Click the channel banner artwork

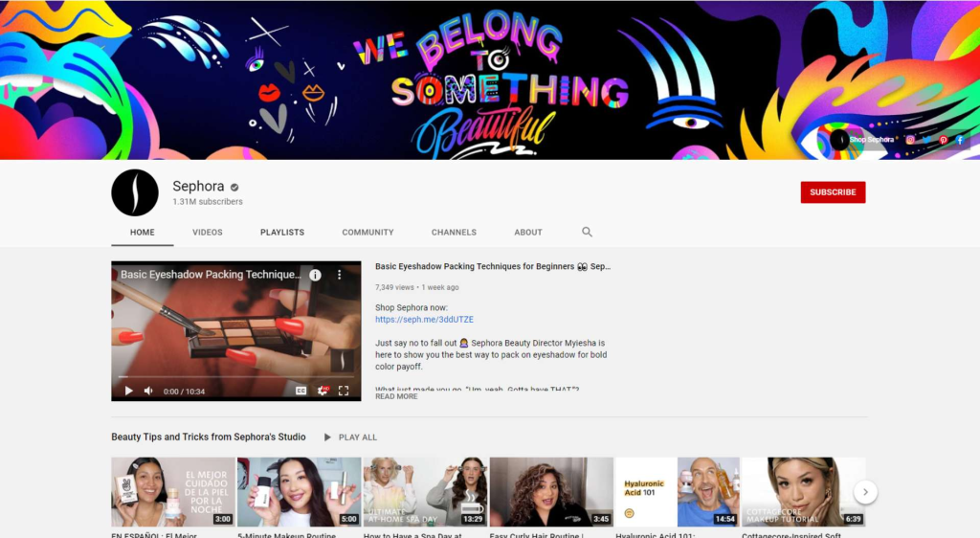coord(490,79)
